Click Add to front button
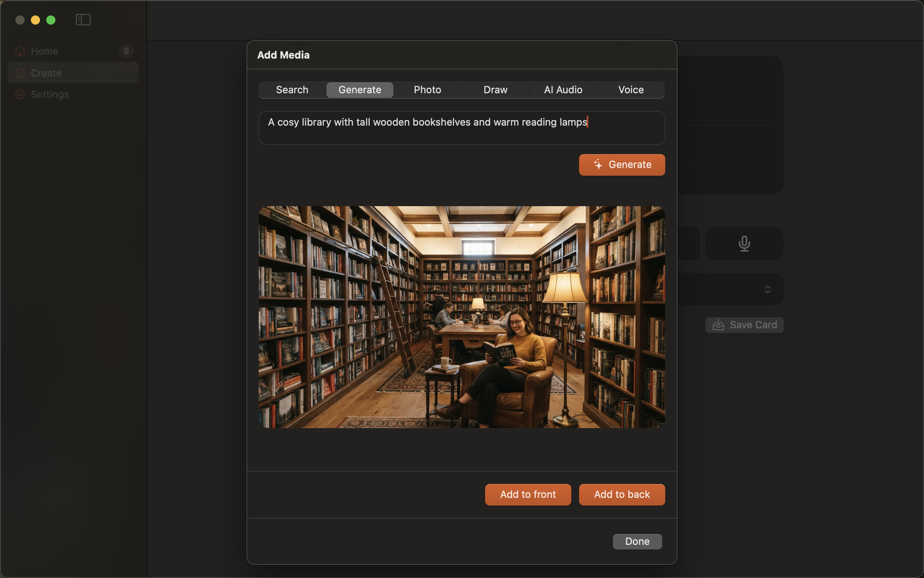 (x=528, y=494)
